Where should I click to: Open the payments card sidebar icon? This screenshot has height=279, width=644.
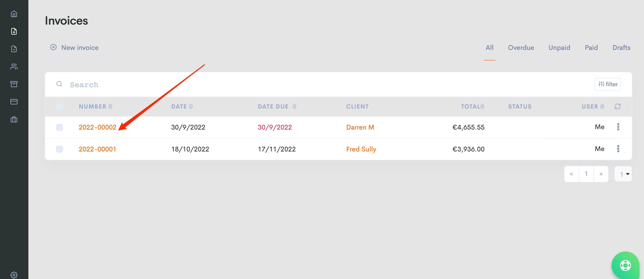pos(14,102)
